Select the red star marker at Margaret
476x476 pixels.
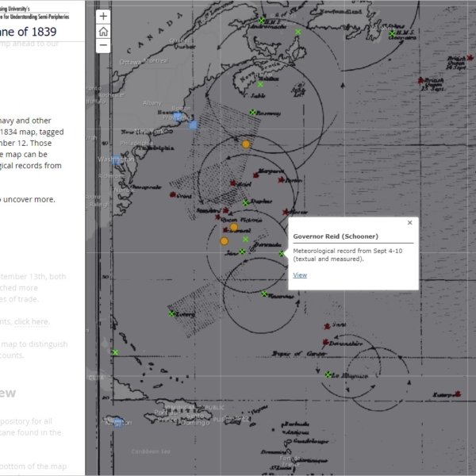click(255, 174)
